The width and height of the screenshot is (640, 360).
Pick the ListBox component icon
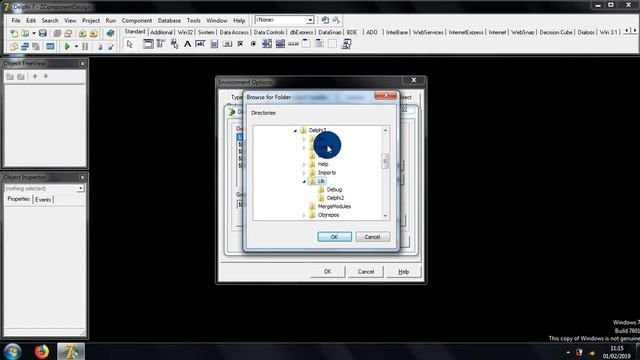[267, 44]
